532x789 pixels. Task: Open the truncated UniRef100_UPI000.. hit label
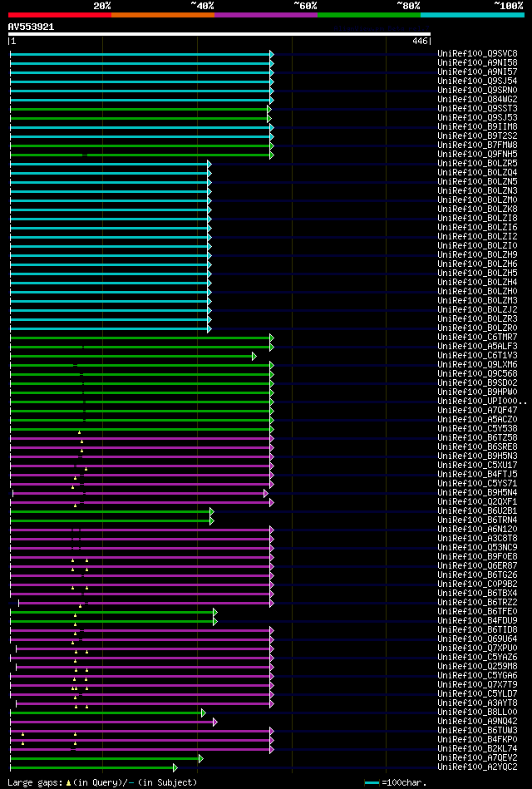tap(483, 401)
